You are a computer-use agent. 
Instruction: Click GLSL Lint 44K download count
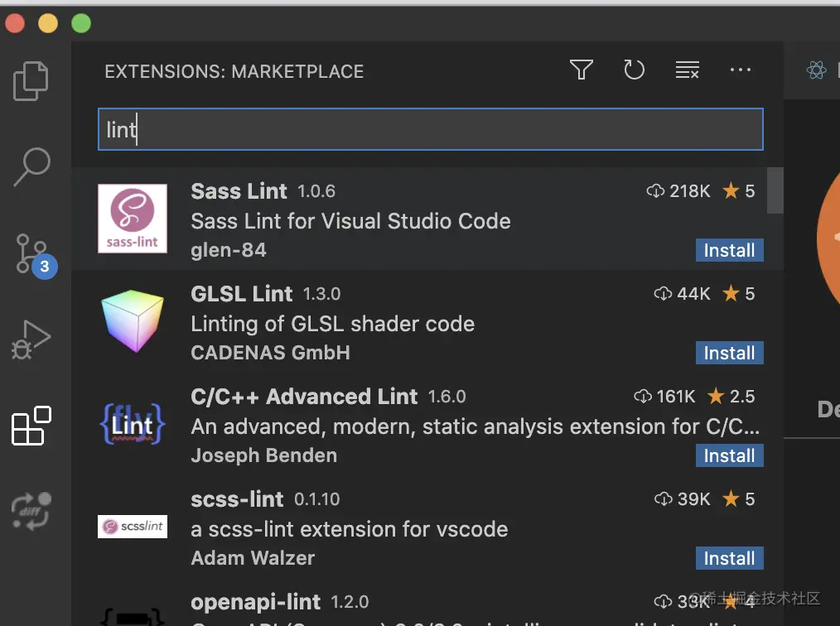coord(682,294)
